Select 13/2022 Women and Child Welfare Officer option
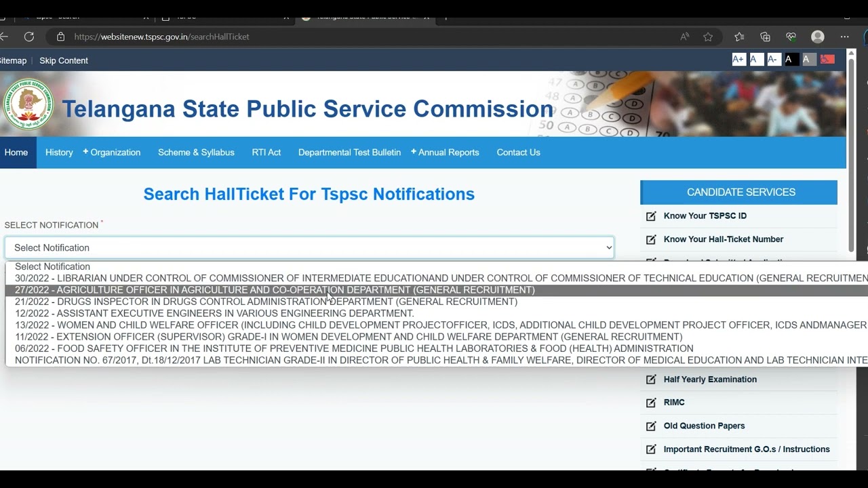Viewport: 868px width, 488px height. coord(437,325)
